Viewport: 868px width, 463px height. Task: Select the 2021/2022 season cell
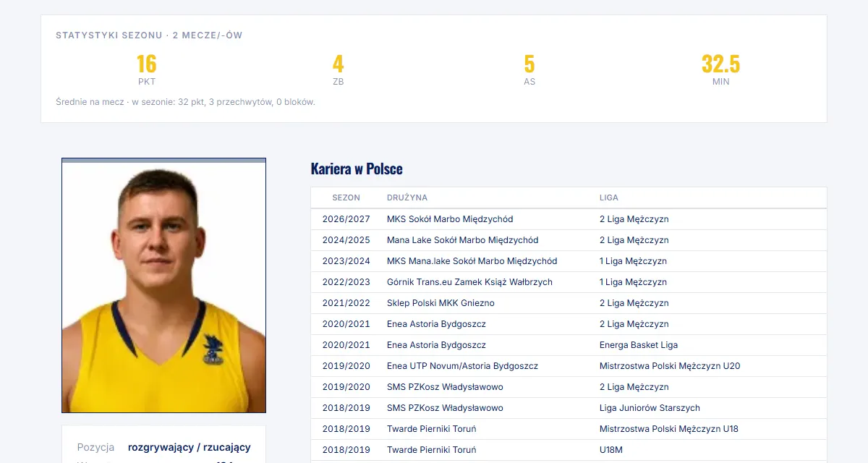coord(346,303)
